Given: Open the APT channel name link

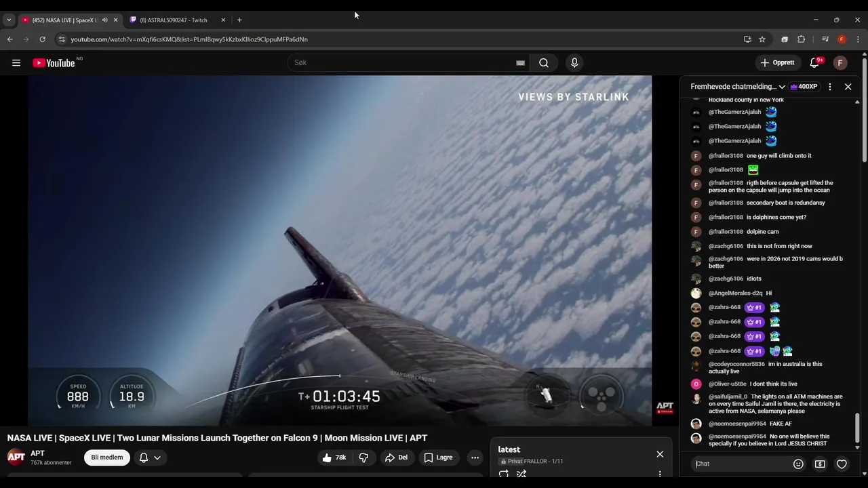Looking at the screenshot, I should pyautogui.click(x=37, y=453).
